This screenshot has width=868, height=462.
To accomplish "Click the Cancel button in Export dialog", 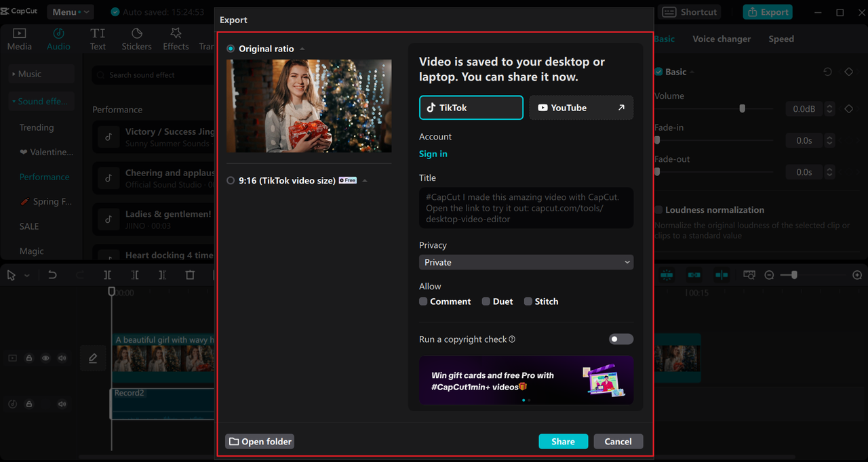I will (x=618, y=442).
